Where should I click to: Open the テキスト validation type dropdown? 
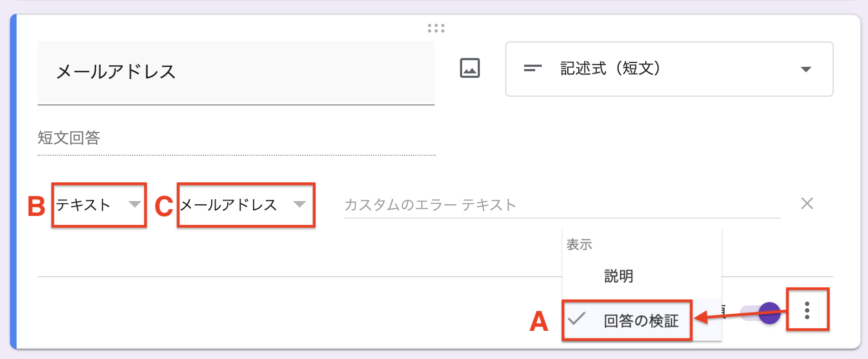pos(98,205)
